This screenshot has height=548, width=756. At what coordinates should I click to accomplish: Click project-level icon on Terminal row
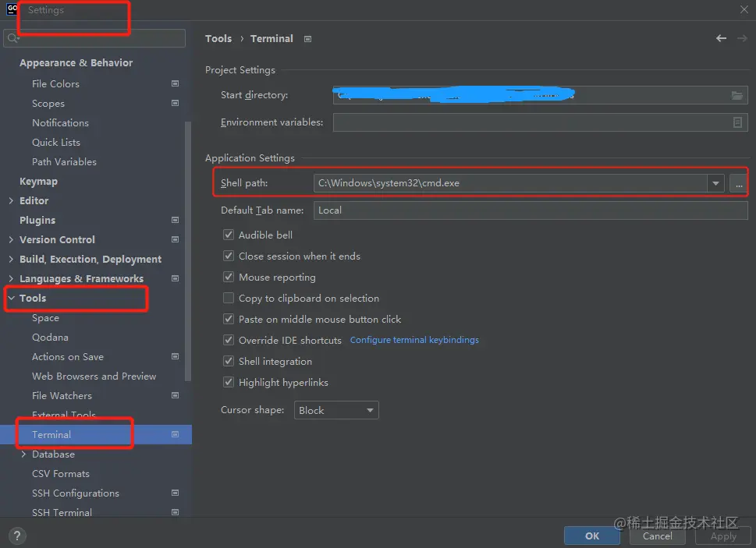point(175,434)
